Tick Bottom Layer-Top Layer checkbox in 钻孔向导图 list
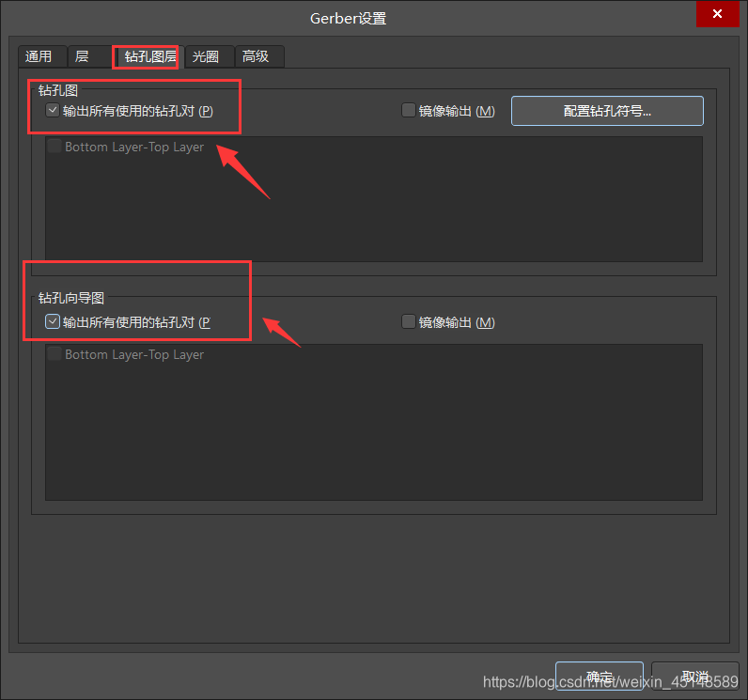Screen dimensions: 748x700 55,354
